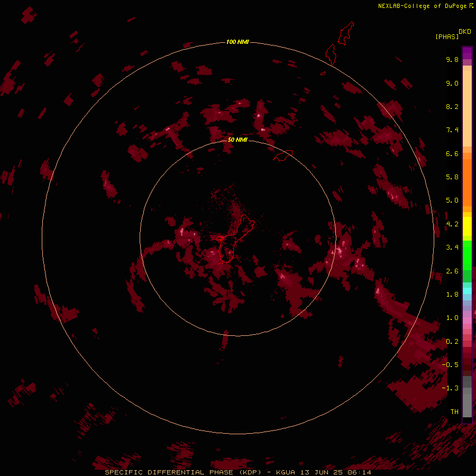This screenshot has width=476, height=476.
Task: Click the elongated island outline near top right
Action: (346, 33)
